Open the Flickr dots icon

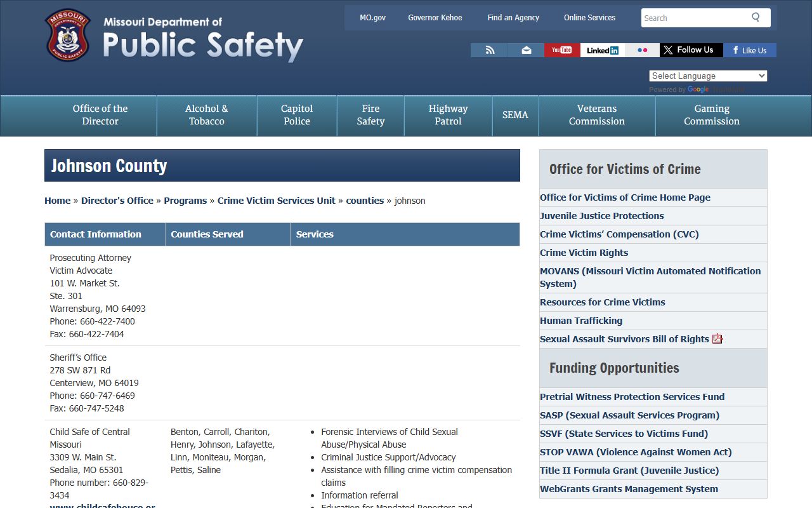642,50
